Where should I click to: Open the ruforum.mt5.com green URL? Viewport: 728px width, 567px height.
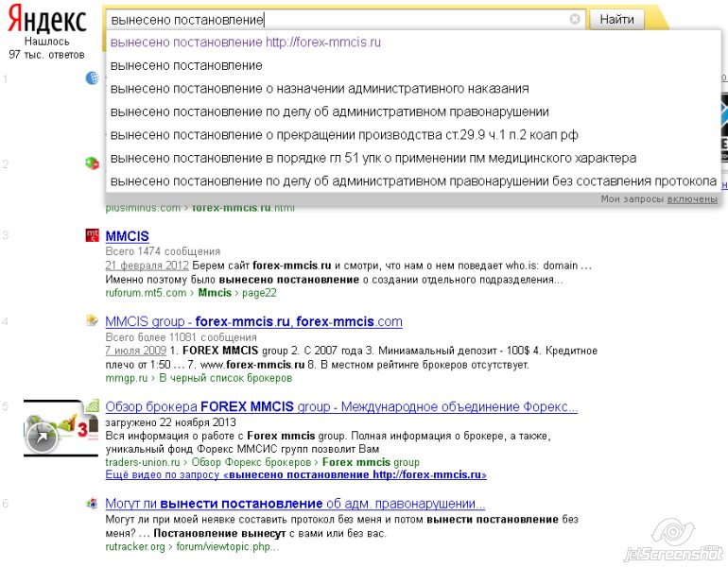point(146,293)
